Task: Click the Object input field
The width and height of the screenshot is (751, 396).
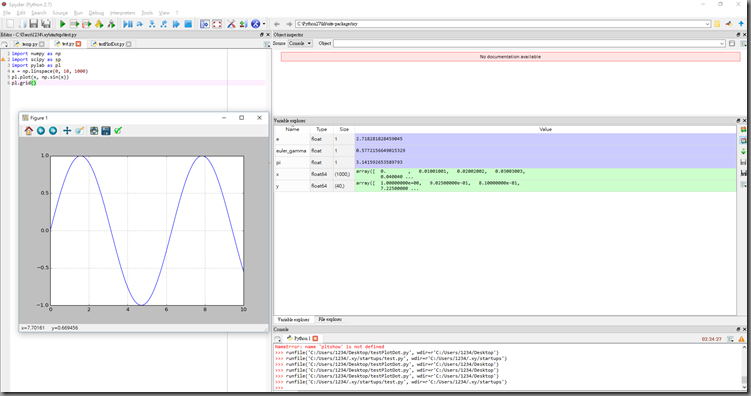Action: tap(529, 44)
